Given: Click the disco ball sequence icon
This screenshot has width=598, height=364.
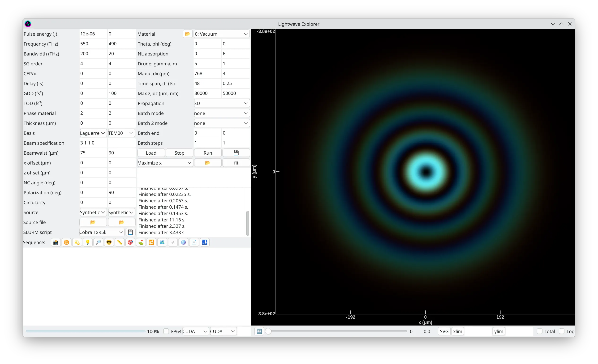Looking at the screenshot, I should (184, 242).
